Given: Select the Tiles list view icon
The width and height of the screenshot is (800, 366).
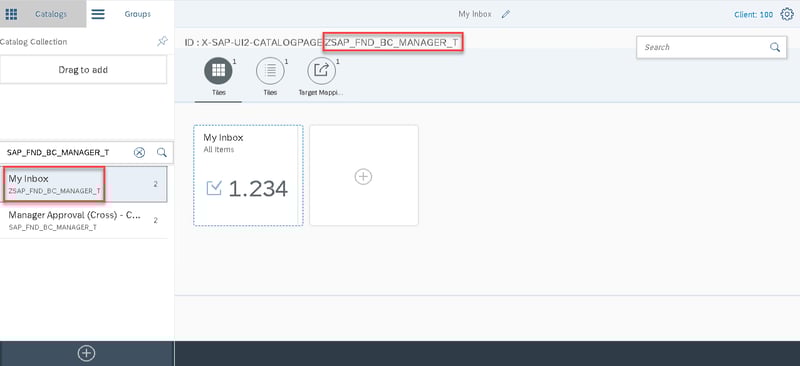Looking at the screenshot, I should click(x=270, y=70).
